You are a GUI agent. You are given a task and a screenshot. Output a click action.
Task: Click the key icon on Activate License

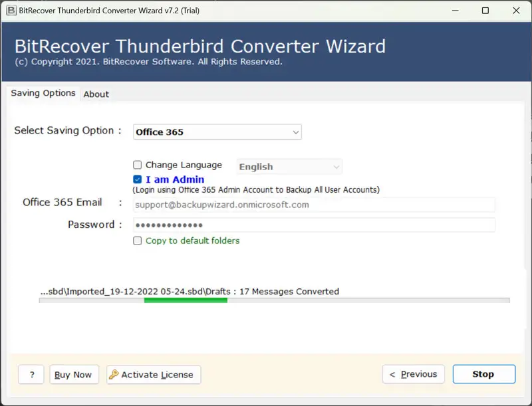[114, 374]
